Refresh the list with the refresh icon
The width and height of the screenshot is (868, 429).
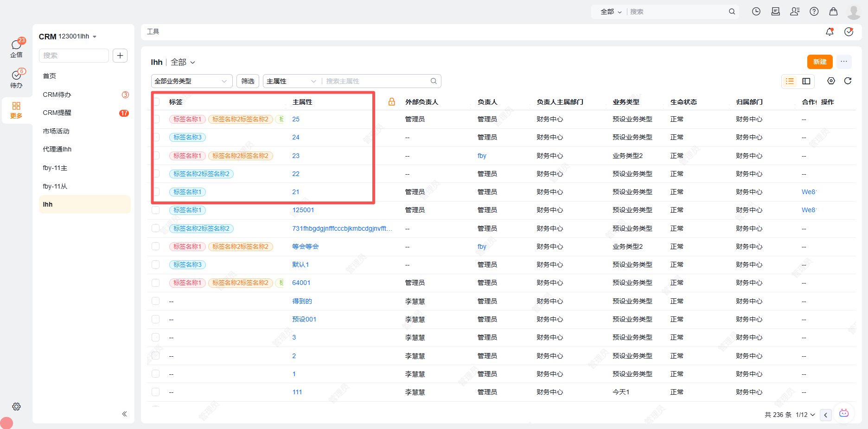click(849, 81)
